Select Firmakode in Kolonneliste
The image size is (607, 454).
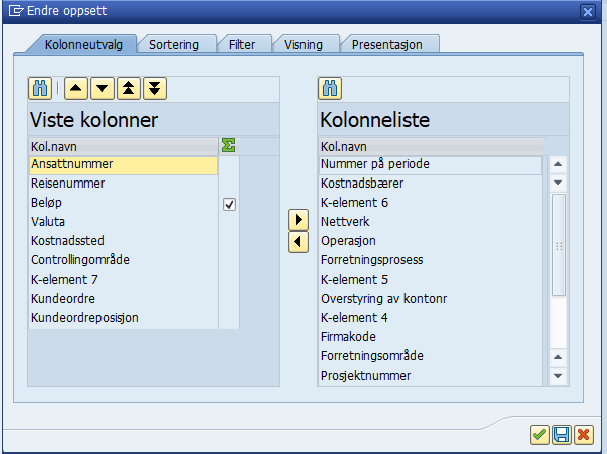tap(430, 337)
